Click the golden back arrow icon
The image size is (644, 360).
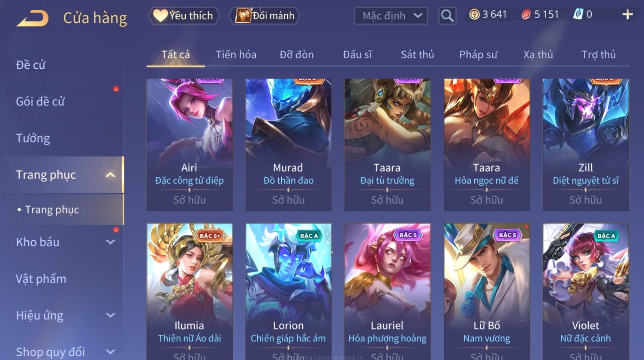tap(33, 18)
